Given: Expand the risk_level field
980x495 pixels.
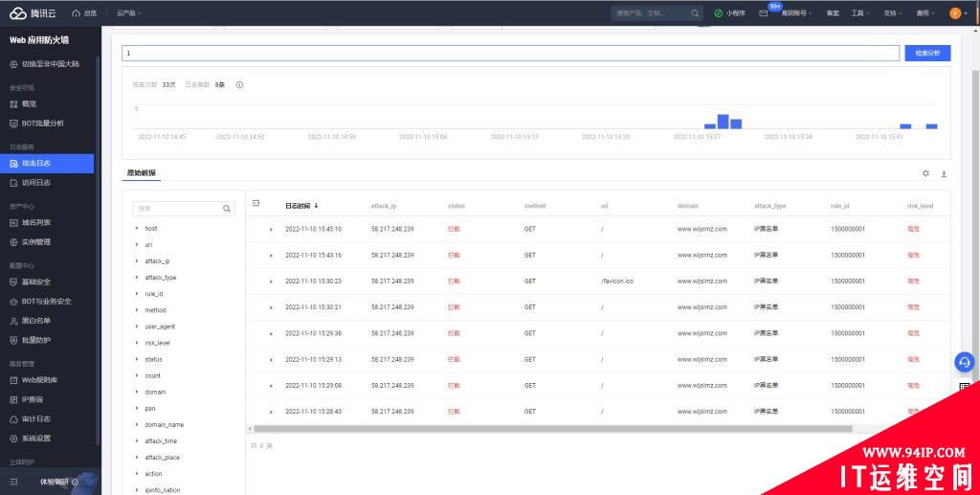Looking at the screenshot, I should tap(137, 343).
